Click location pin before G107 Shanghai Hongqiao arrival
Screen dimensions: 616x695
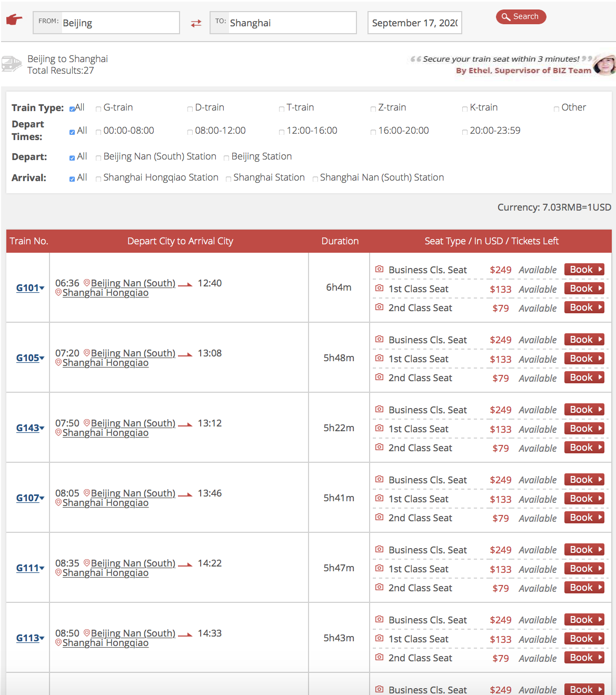tap(58, 502)
